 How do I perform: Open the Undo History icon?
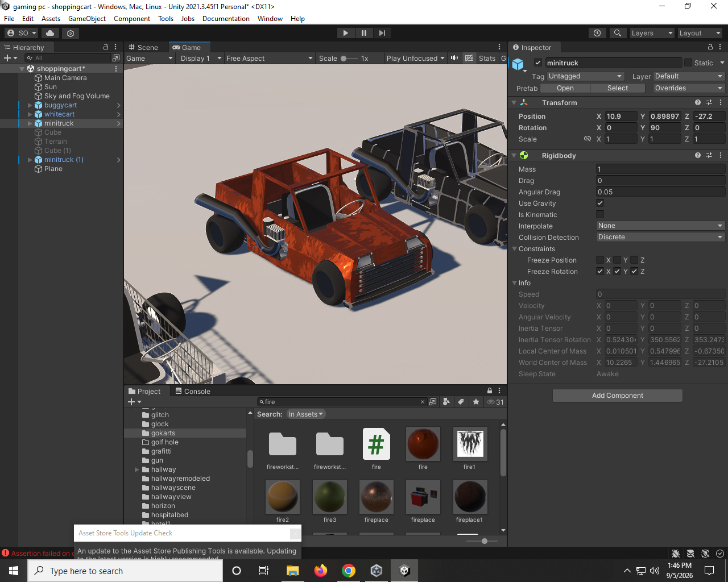[597, 33]
